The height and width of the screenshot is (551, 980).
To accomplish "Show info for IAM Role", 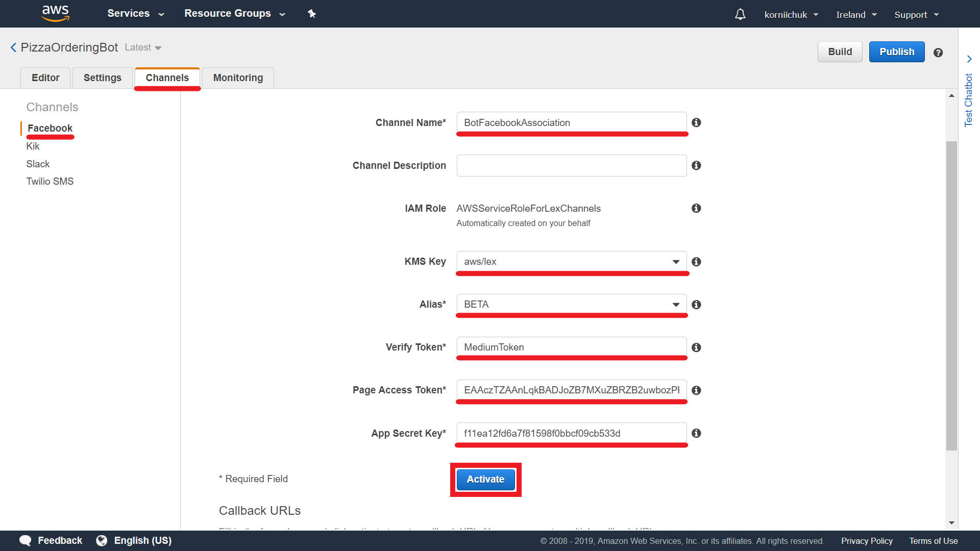I will [x=696, y=208].
